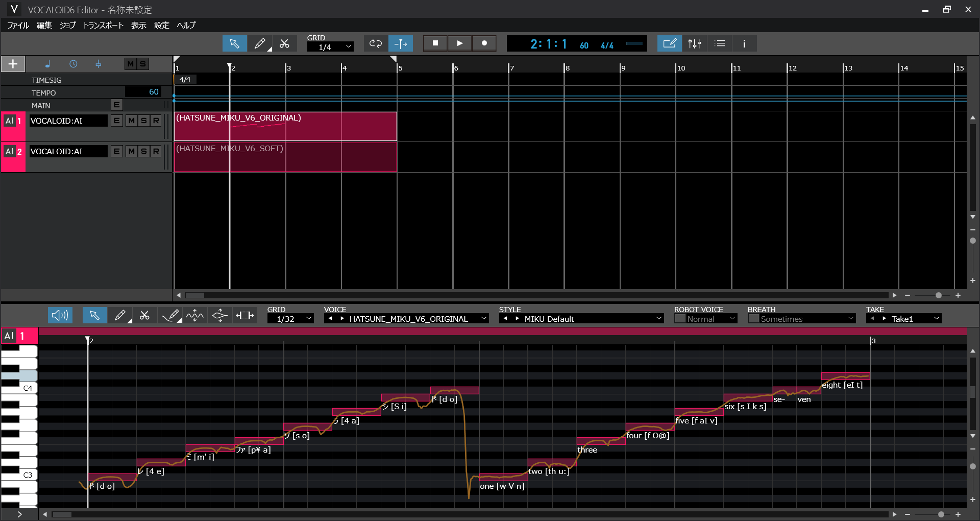Image resolution: width=980 pixels, height=521 pixels.
Task: Mute track 1 VOCALOID:AI
Action: (132, 121)
